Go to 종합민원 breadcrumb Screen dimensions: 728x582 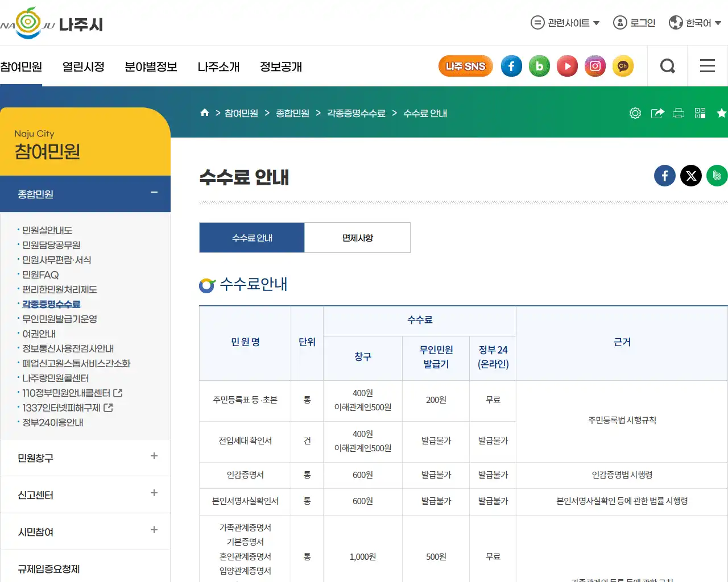(292, 113)
